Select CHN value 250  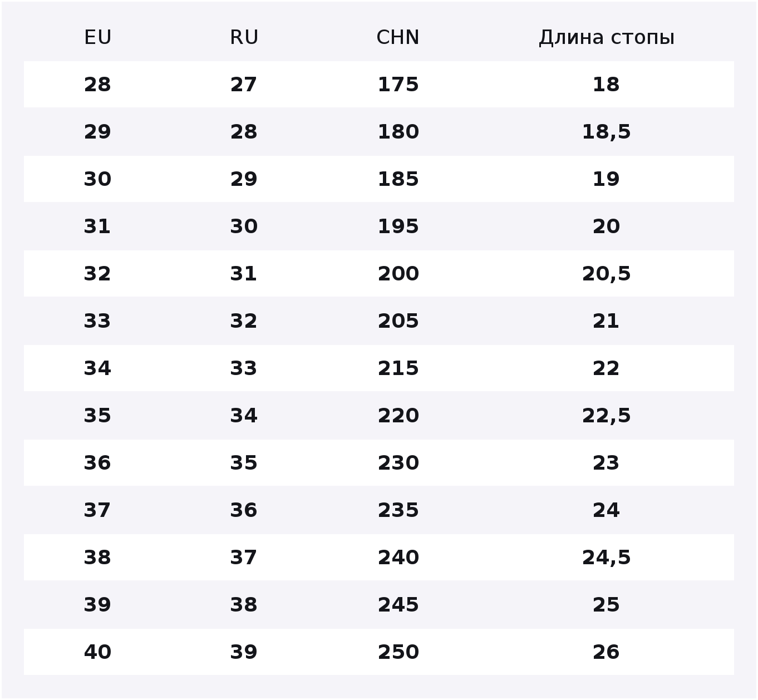[398, 652]
